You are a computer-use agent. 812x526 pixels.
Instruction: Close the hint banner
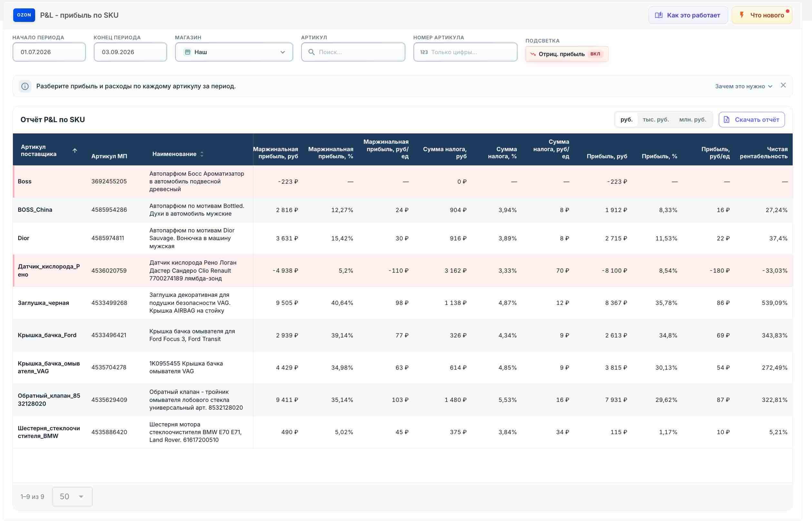click(x=783, y=85)
